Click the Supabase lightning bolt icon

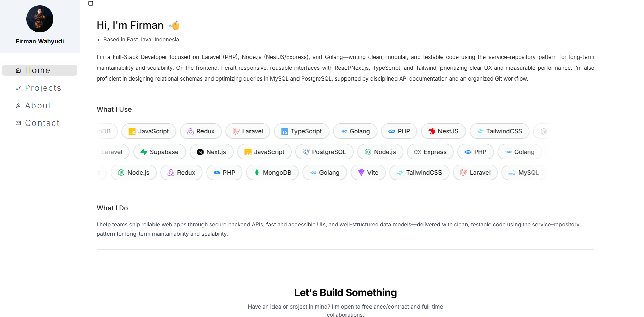tap(144, 152)
